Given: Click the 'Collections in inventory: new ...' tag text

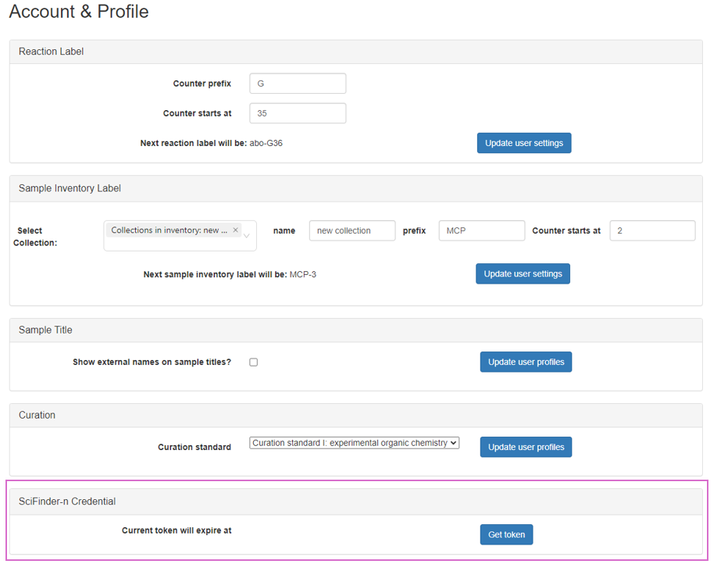Looking at the screenshot, I should pos(170,230).
